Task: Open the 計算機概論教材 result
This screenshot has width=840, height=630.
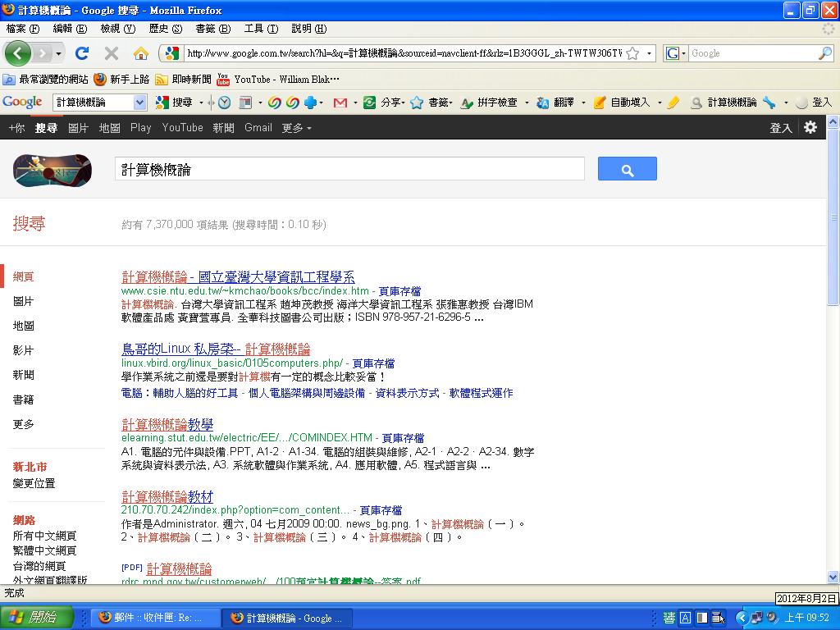Action: click(x=167, y=496)
